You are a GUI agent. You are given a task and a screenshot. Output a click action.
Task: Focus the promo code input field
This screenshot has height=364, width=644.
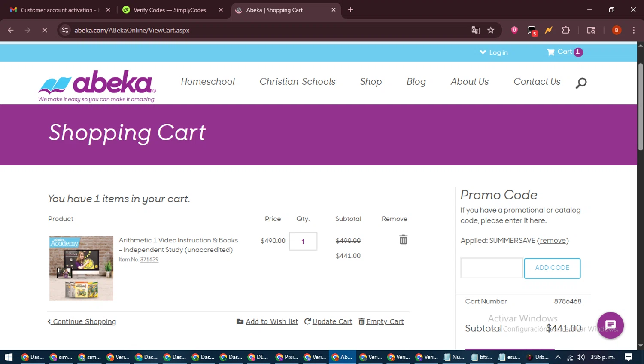[x=492, y=268]
